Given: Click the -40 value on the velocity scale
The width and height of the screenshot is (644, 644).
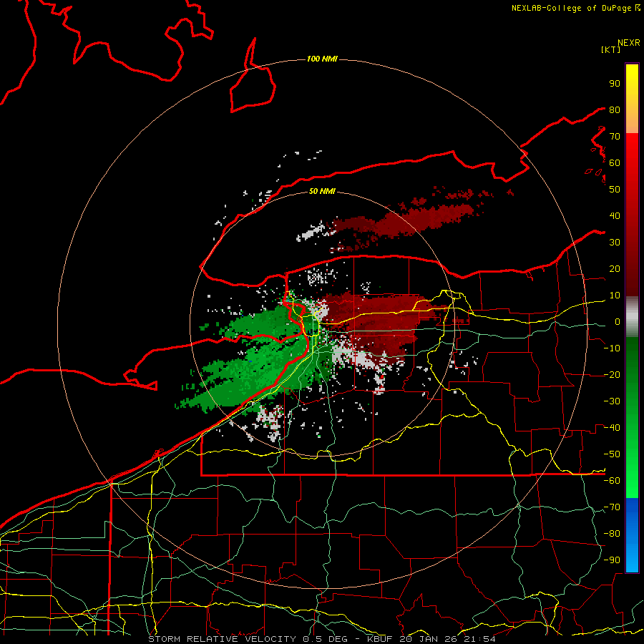Looking at the screenshot, I should click(x=612, y=428).
